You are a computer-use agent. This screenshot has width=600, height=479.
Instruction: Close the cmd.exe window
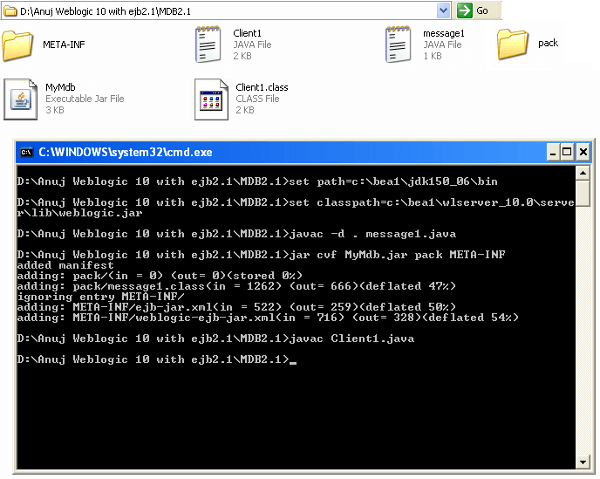click(x=583, y=152)
